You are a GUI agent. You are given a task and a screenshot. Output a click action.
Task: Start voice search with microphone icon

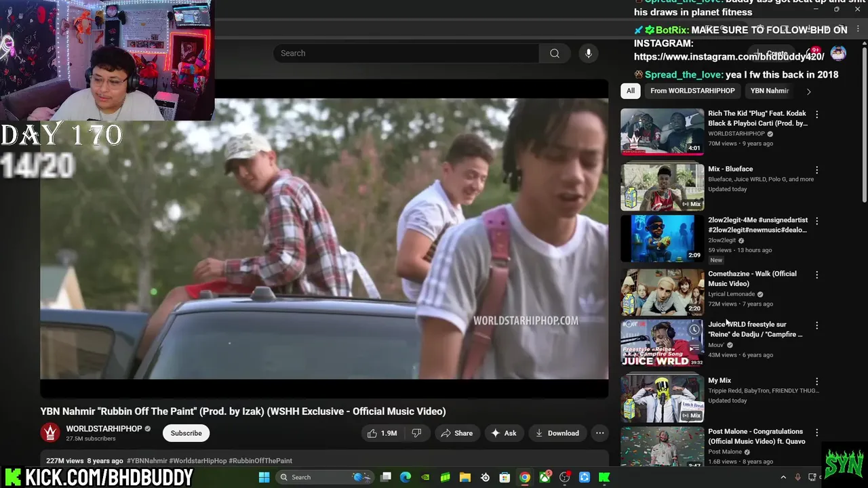pos(589,54)
